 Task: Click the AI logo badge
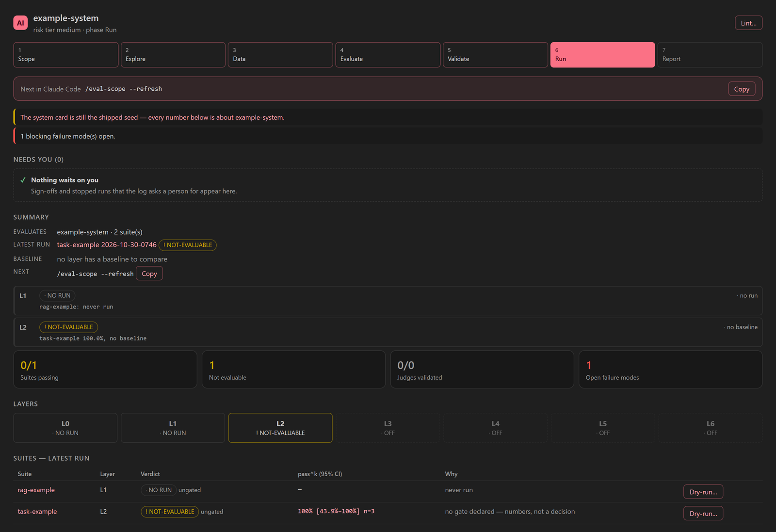pos(20,23)
